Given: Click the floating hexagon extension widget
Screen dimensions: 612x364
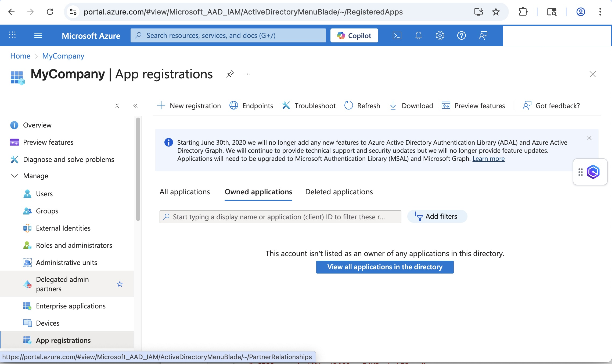Looking at the screenshot, I should click(593, 172).
